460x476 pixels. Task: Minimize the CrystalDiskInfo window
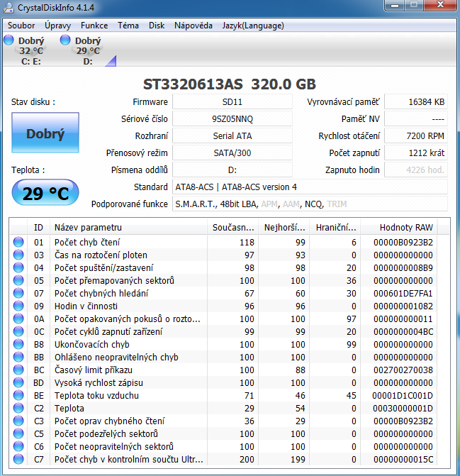click(x=395, y=5)
